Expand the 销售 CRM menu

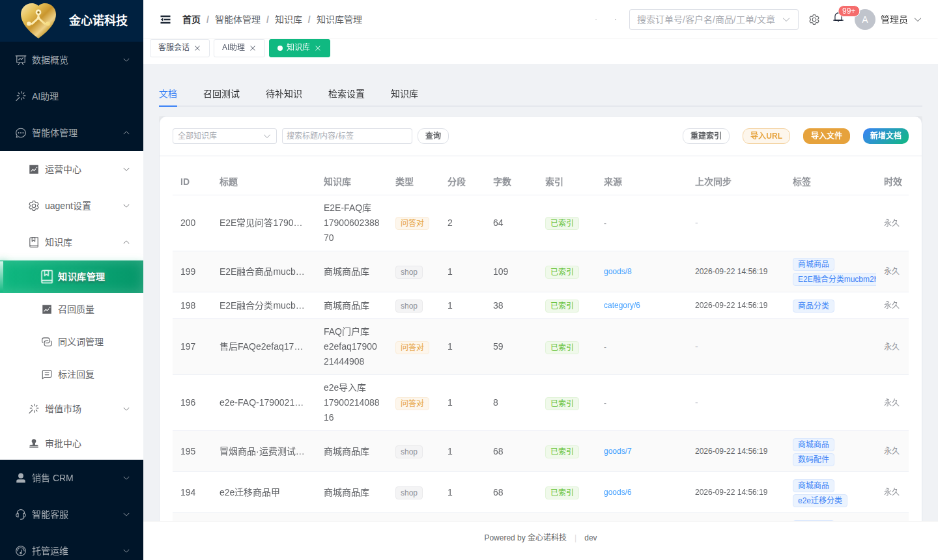click(72, 478)
